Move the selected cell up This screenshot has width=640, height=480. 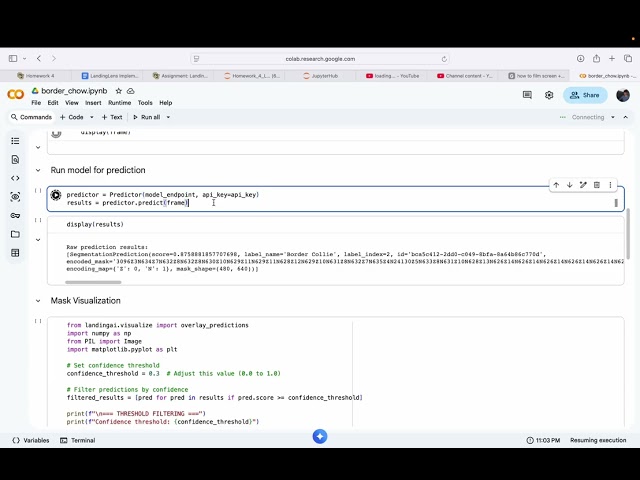tap(556, 185)
